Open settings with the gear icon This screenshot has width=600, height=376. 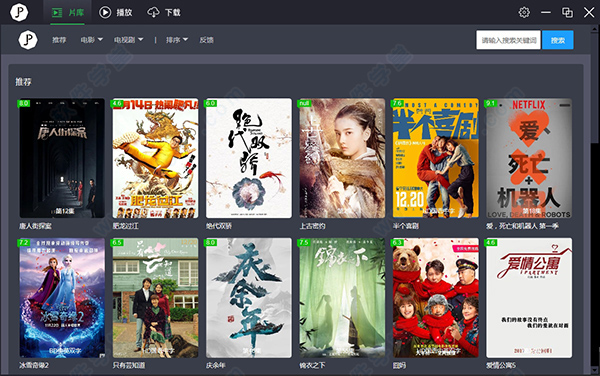pos(524,12)
